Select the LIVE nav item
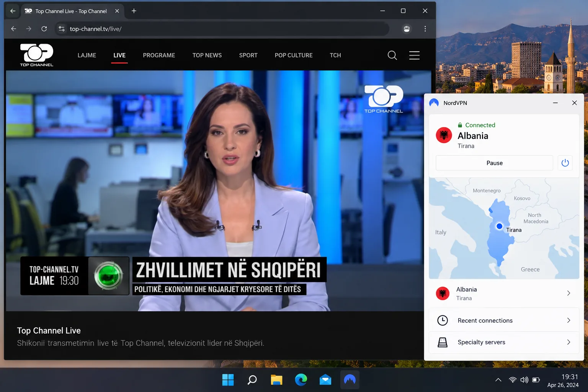This screenshot has width=588, height=392. pos(119,55)
